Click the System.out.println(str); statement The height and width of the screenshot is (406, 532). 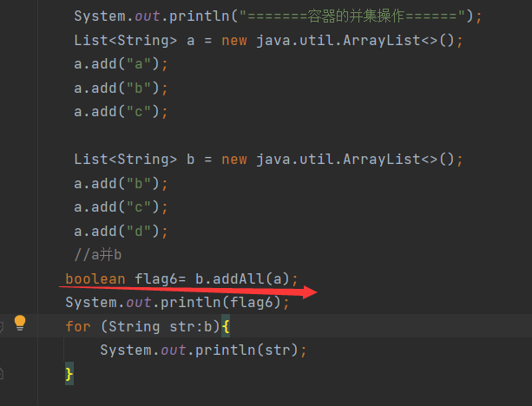(203, 350)
